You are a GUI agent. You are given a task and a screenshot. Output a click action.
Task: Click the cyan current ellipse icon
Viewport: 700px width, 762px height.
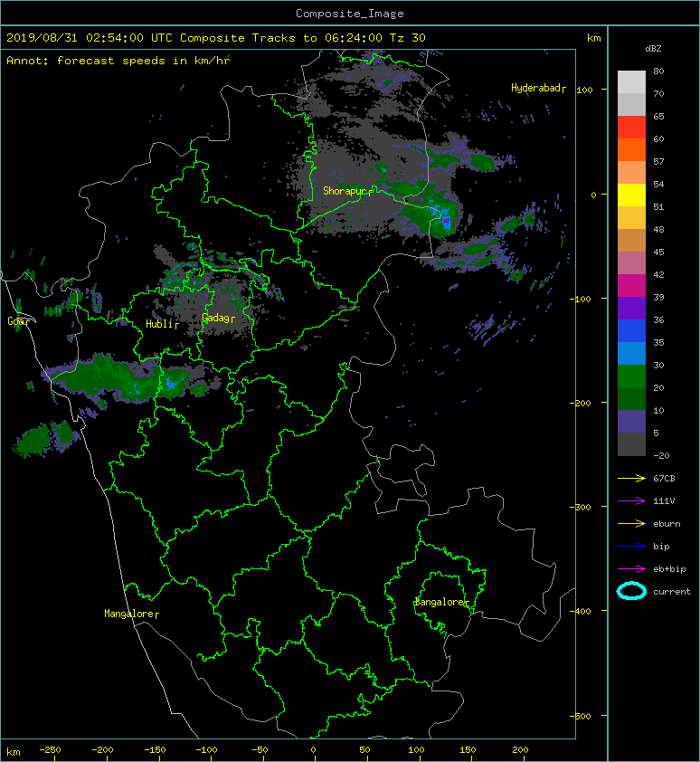(x=631, y=591)
